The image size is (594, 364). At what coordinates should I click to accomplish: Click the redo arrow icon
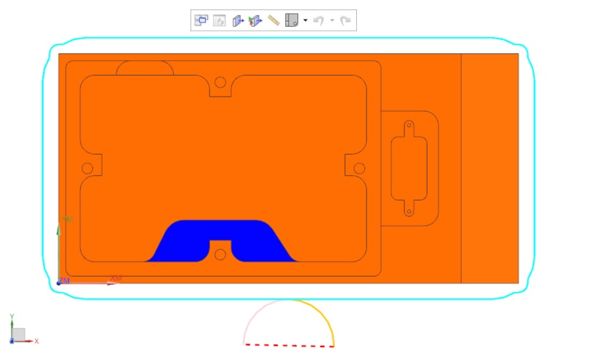tap(345, 20)
